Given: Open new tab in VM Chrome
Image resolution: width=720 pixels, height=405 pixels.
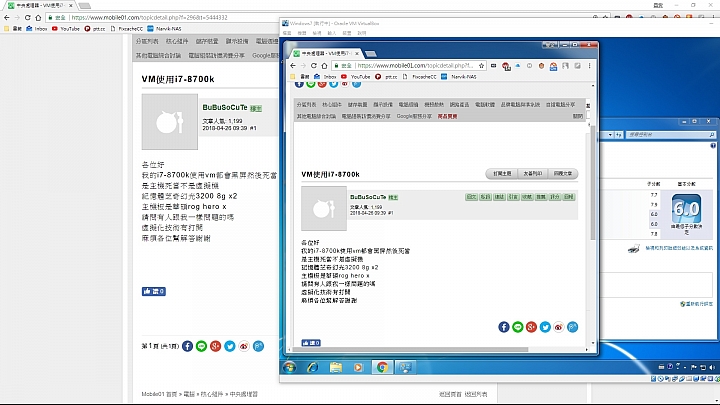Looking at the screenshot, I should coord(371,54).
